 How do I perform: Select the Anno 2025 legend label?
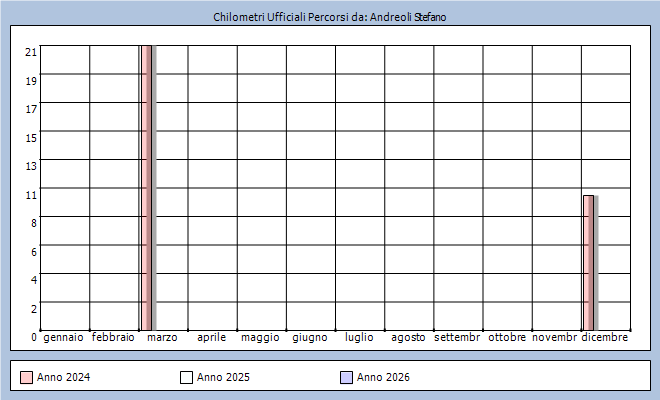pyautogui.click(x=223, y=377)
